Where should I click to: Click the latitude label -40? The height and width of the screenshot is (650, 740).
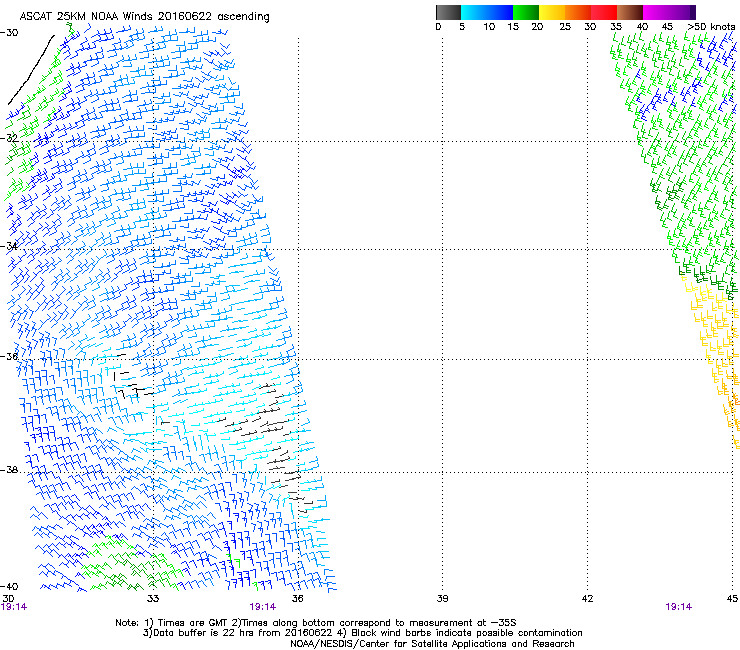[x=9, y=587]
